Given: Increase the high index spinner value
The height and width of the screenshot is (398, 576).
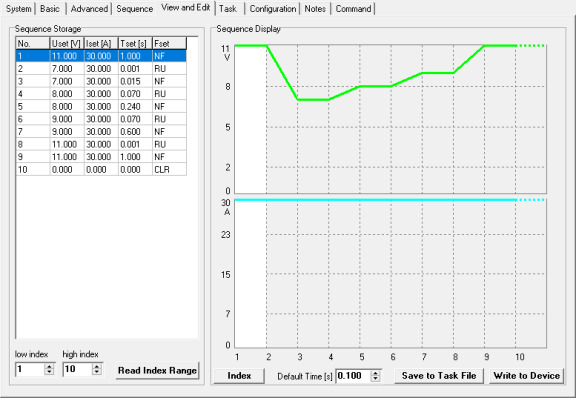Looking at the screenshot, I should point(97,366).
